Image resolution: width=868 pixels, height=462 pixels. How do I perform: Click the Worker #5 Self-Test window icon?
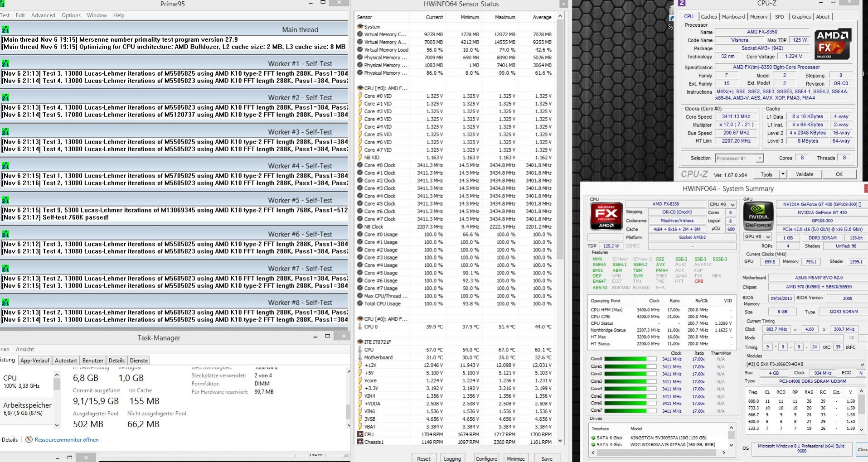[x=5, y=200]
